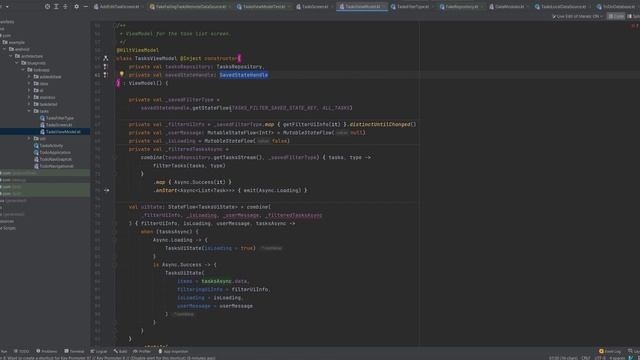Click gutter icon on the savedStateHandle line

[x=106, y=75]
